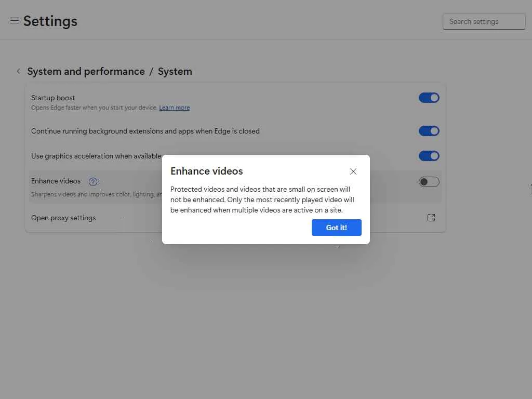Image resolution: width=532 pixels, height=399 pixels.
Task: Disable Use graphics acceleration toggle
Action: [429, 156]
